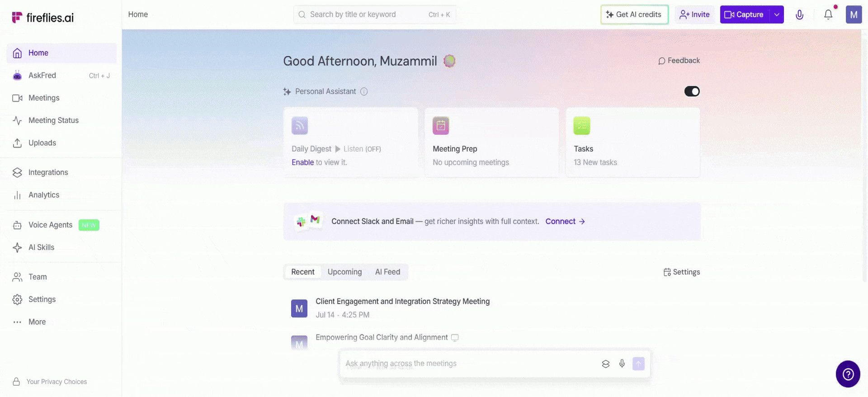Switch to the Upcoming tab

pyautogui.click(x=344, y=272)
